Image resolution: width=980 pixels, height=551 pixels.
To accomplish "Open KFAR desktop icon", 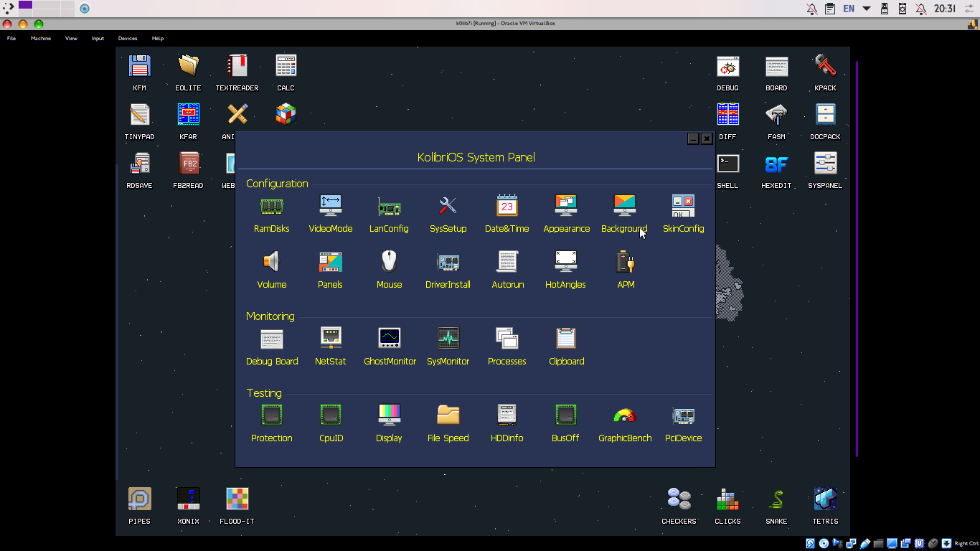I will tap(188, 115).
